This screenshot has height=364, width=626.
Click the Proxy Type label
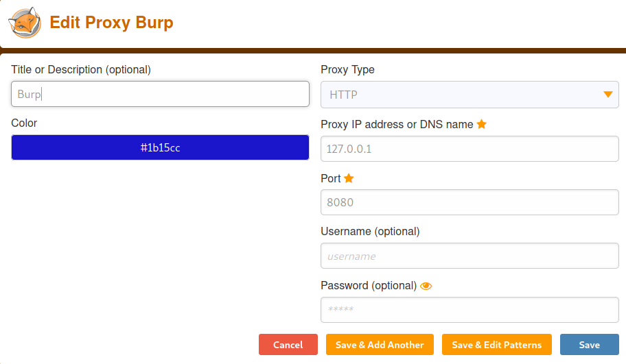[x=347, y=69]
